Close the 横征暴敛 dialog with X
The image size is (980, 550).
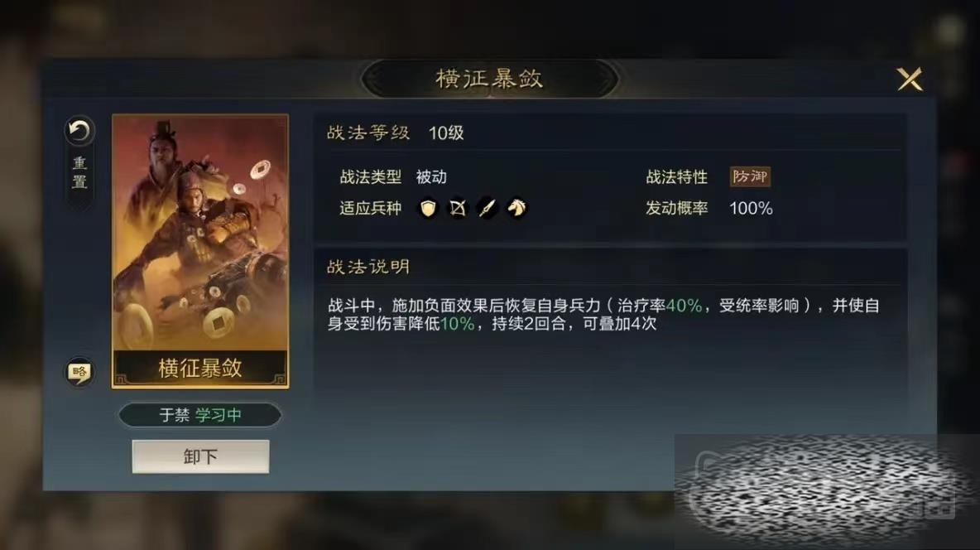point(910,80)
